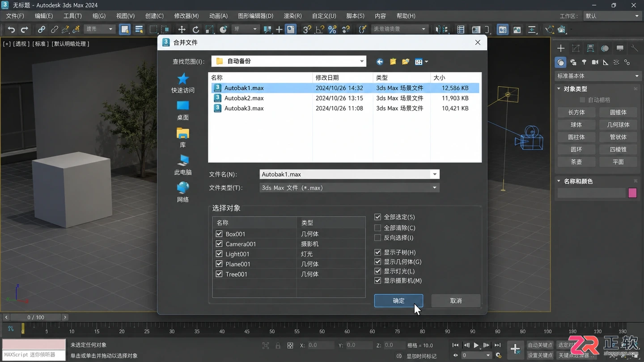The height and width of the screenshot is (362, 644).
Task: Confirm merge with the 确定 button
Action: [398, 301]
